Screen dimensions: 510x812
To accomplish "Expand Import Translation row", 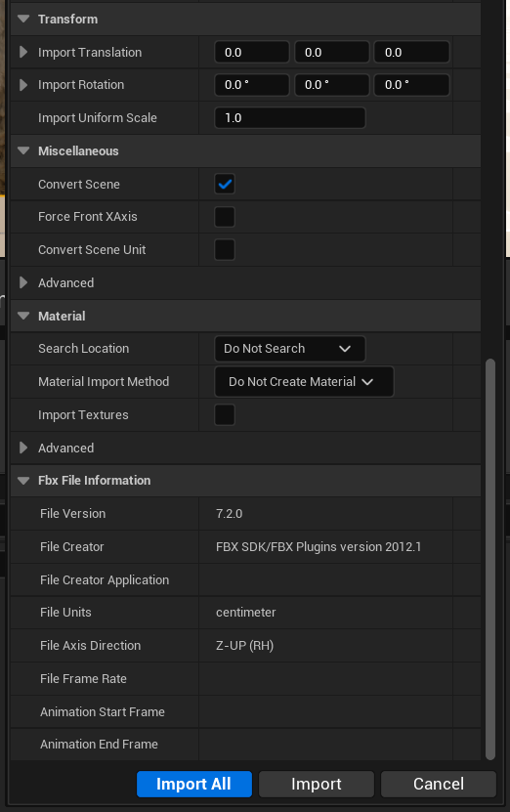I will click(23, 53).
